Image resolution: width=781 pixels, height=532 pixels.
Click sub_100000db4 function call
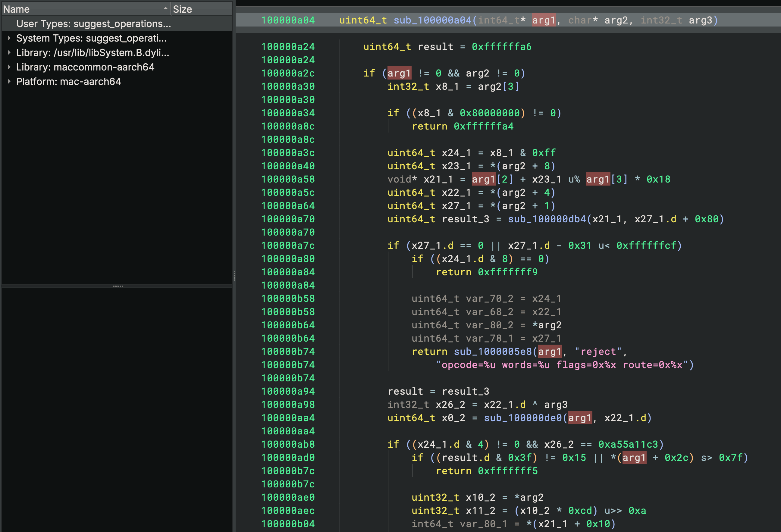tap(547, 219)
